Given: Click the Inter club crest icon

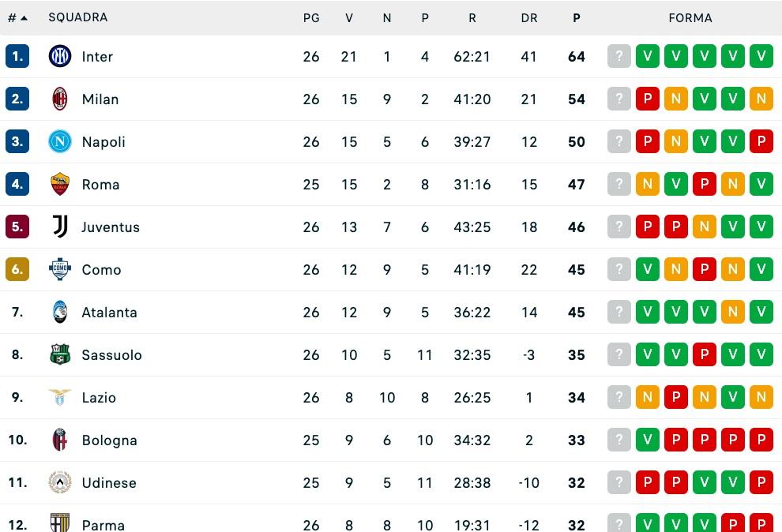Looking at the screenshot, I should click(59, 56).
